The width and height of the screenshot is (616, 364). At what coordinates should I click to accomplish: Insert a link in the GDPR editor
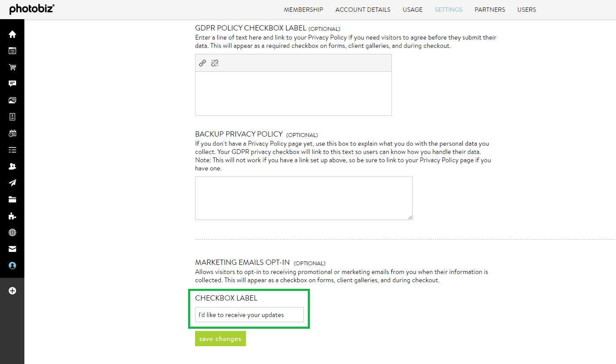pos(202,63)
